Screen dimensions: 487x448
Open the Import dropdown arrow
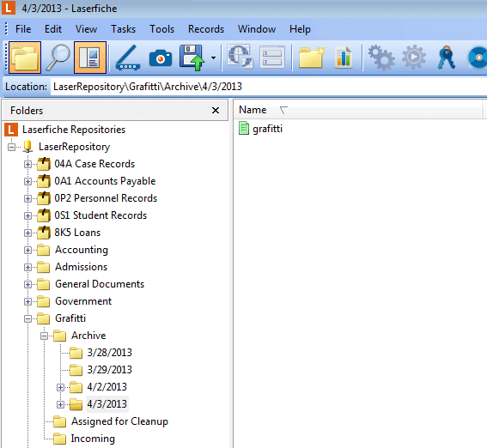213,58
